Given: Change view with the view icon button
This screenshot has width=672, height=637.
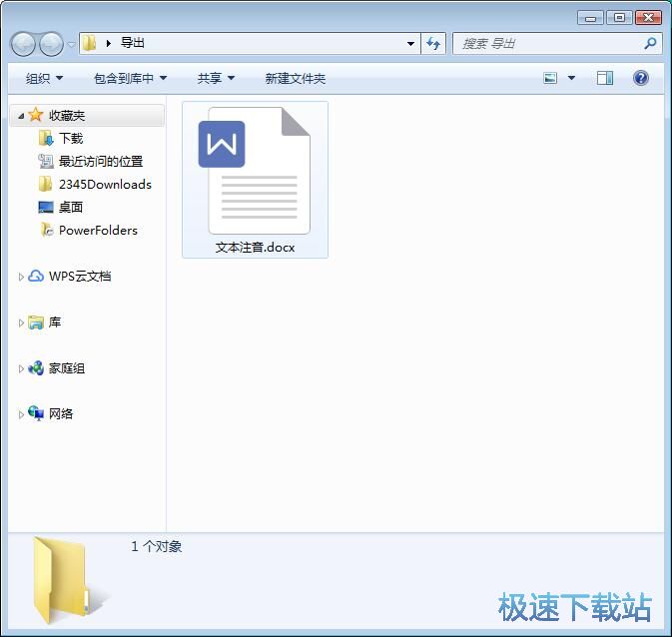Looking at the screenshot, I should point(550,78).
